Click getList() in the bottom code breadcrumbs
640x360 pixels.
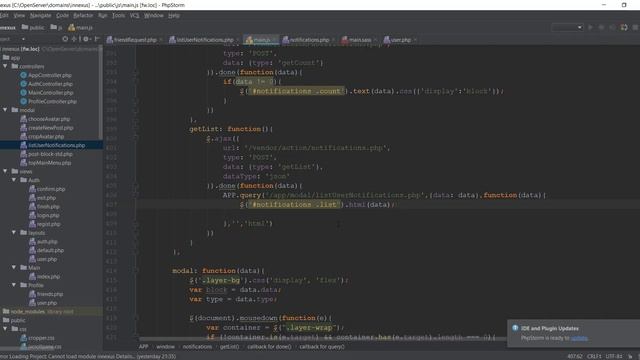pos(229,347)
